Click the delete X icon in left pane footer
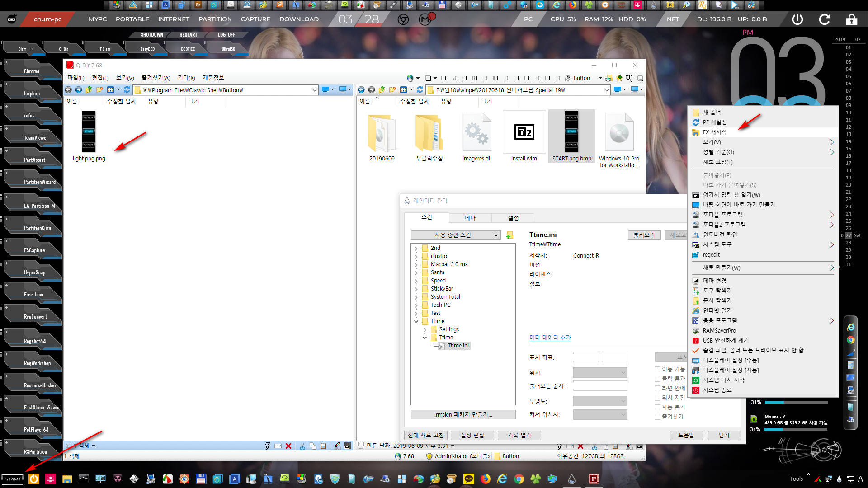Image resolution: width=868 pixels, height=488 pixels. pos(288,446)
